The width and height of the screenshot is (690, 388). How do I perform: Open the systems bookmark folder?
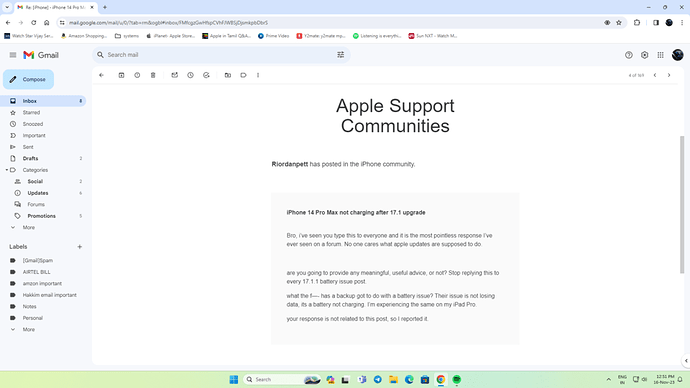coord(127,36)
